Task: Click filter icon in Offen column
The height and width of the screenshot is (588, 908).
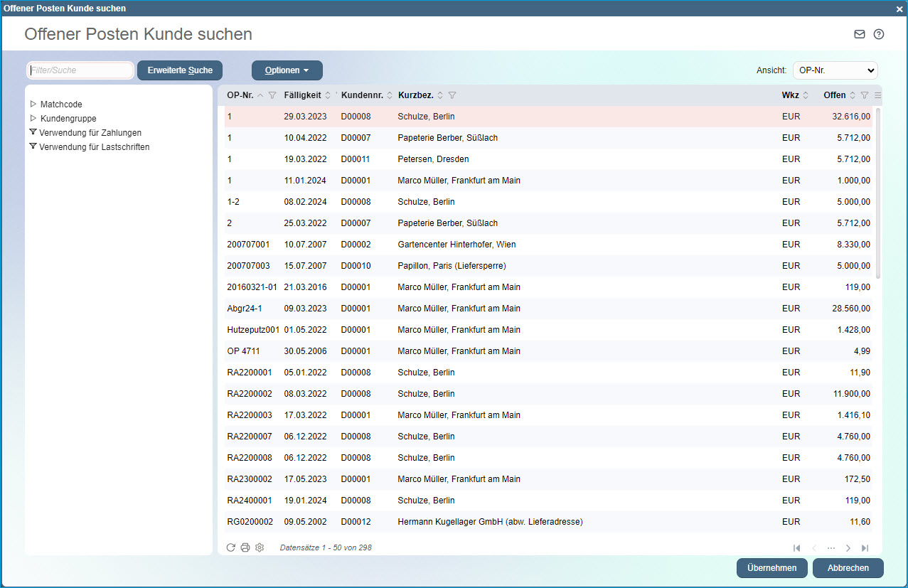Action: pyautogui.click(x=865, y=95)
